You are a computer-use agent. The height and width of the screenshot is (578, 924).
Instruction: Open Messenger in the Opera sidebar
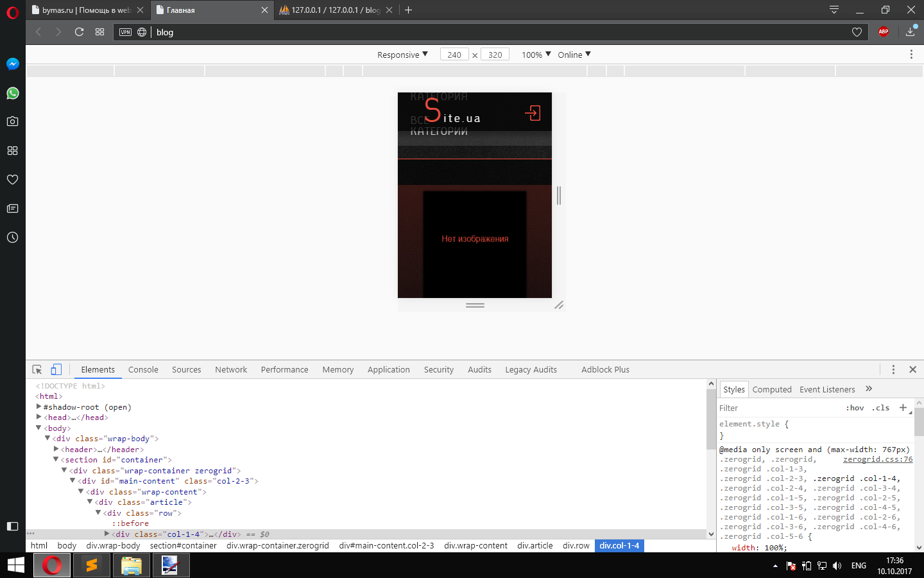pos(12,64)
